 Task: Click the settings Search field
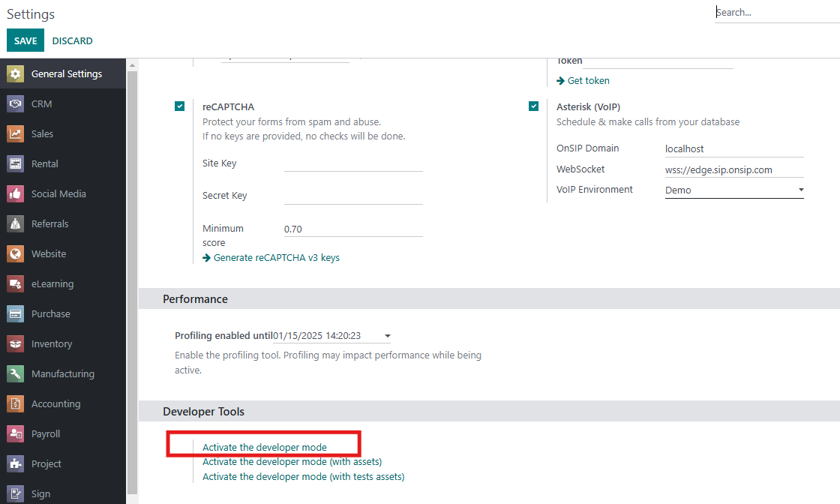pos(777,12)
